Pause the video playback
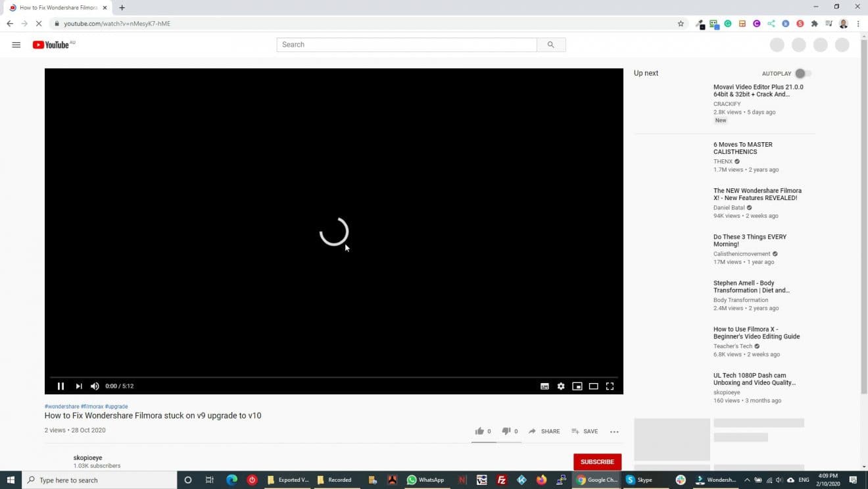868x489 pixels. click(x=60, y=386)
